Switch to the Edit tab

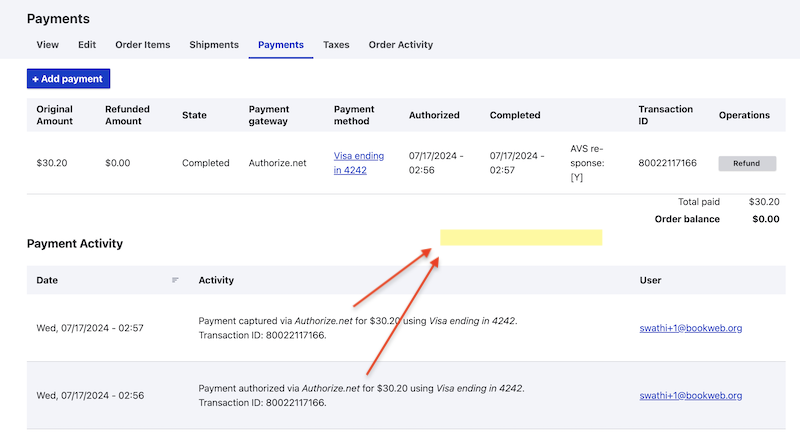(87, 44)
